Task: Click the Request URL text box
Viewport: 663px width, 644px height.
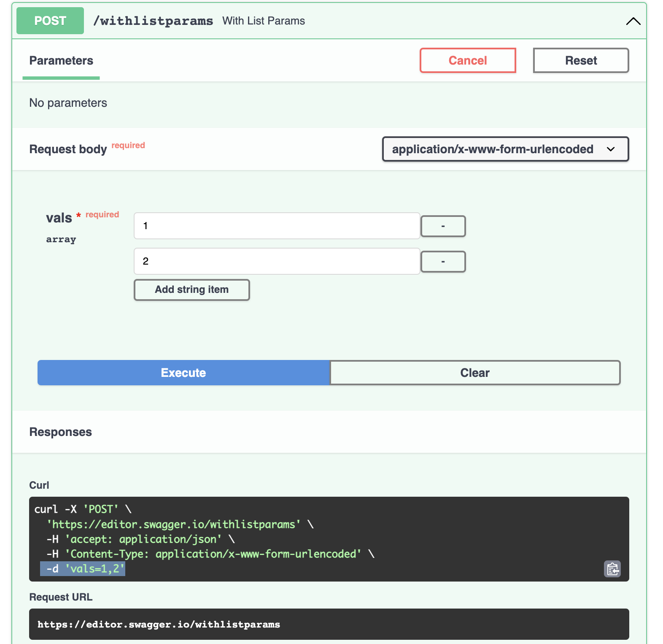Action: 329,624
